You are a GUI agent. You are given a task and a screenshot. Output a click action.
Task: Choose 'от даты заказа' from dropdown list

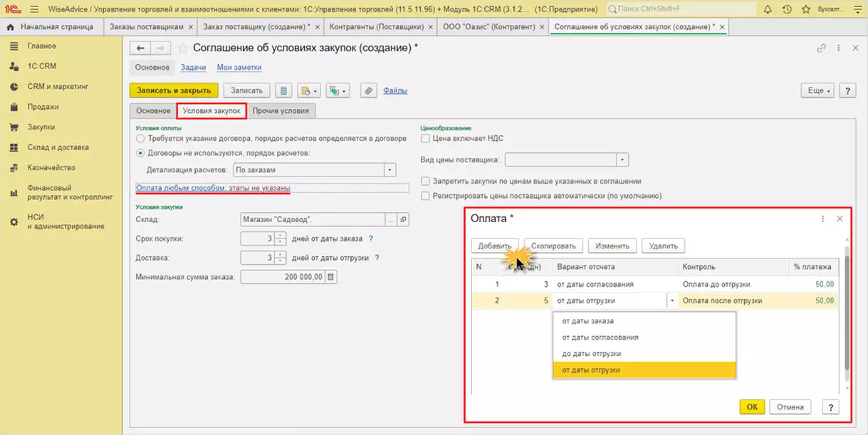587,321
